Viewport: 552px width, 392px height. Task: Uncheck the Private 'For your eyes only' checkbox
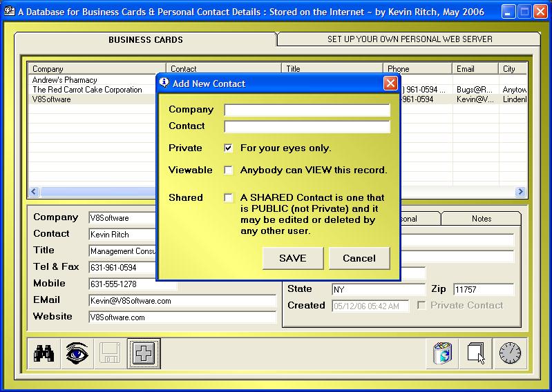click(229, 148)
